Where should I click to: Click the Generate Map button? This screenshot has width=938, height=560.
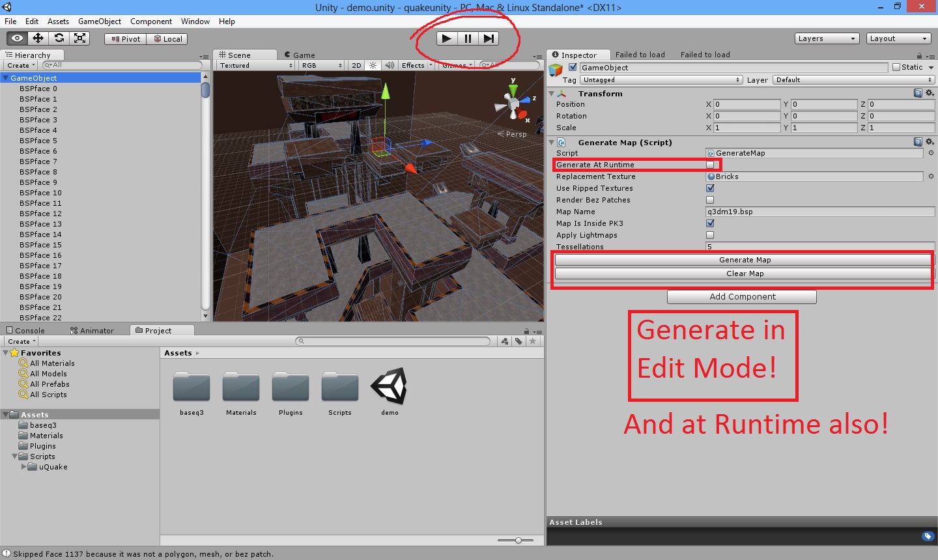click(745, 260)
